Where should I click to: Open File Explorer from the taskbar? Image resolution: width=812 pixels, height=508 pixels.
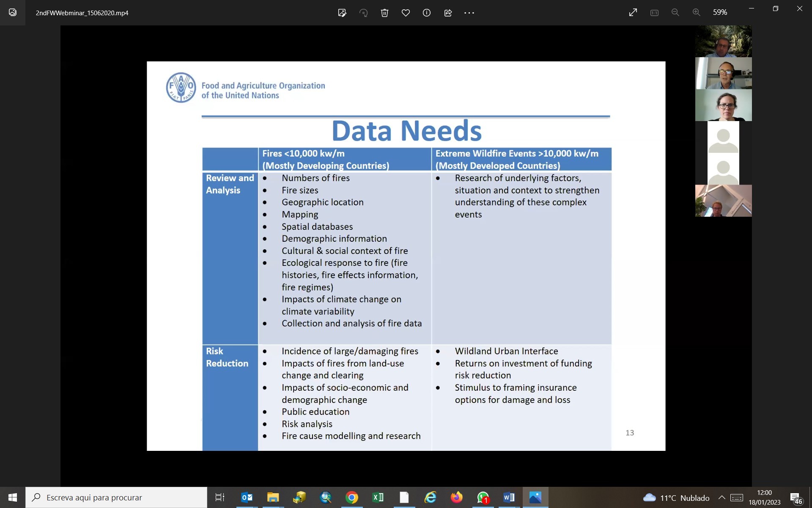pos(273,497)
